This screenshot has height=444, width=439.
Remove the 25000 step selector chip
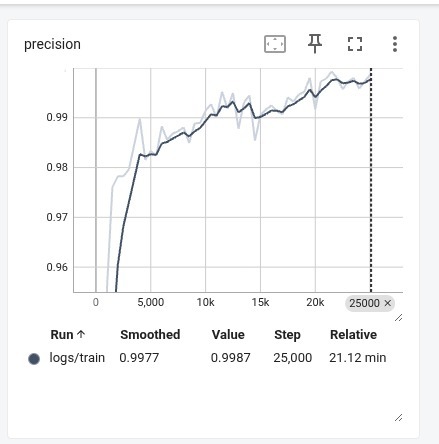pyautogui.click(x=387, y=303)
